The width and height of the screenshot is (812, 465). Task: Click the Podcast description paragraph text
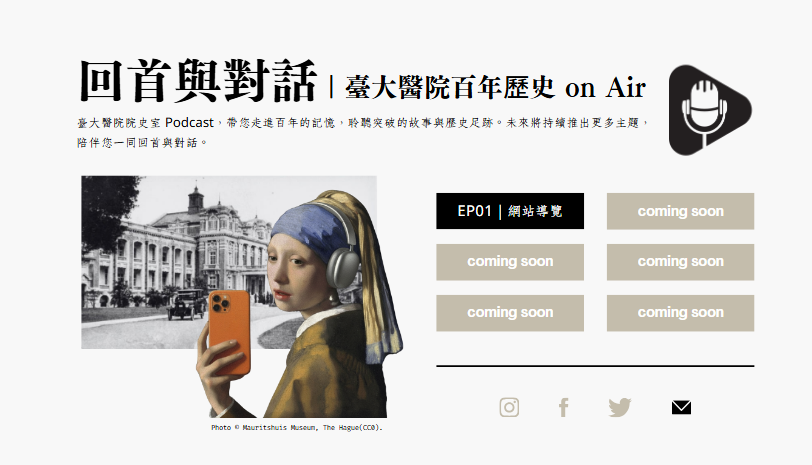pos(362,132)
